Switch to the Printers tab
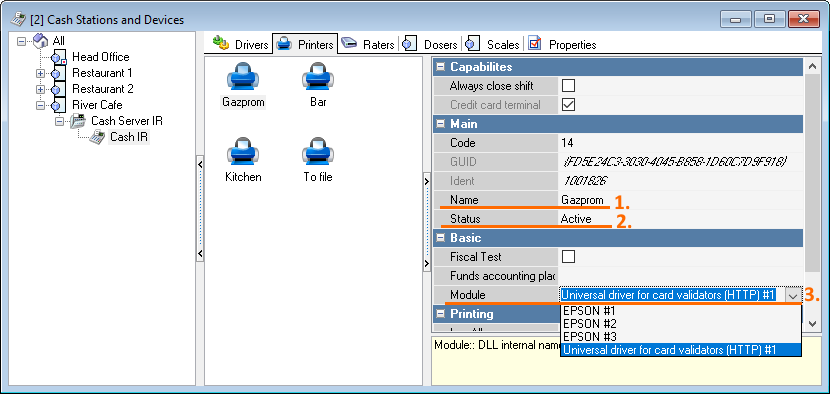This screenshot has height=394, width=830. click(x=305, y=44)
